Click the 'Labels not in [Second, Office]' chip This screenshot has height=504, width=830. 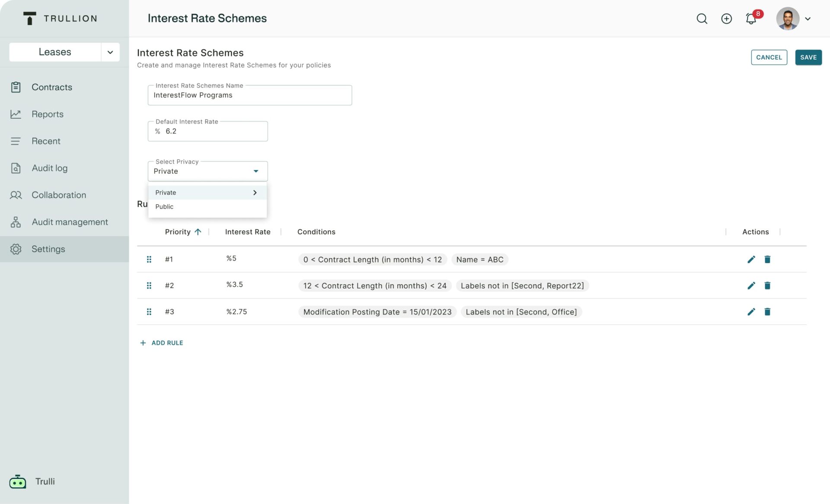pyautogui.click(x=521, y=312)
